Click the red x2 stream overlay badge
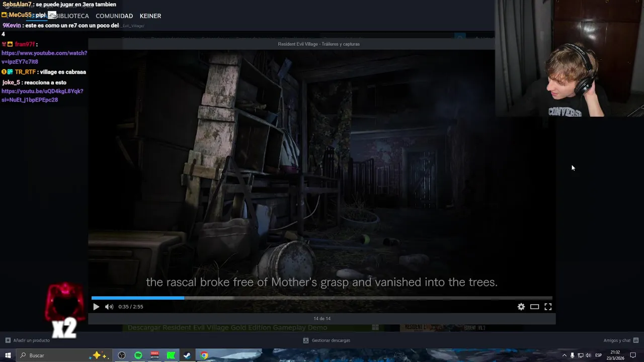 (x=64, y=310)
